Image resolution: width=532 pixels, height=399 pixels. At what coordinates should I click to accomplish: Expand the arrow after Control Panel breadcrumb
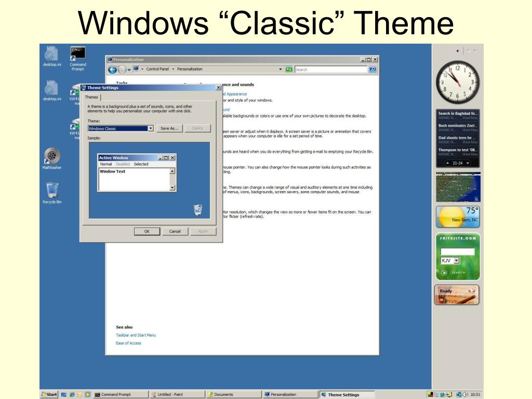[173, 69]
